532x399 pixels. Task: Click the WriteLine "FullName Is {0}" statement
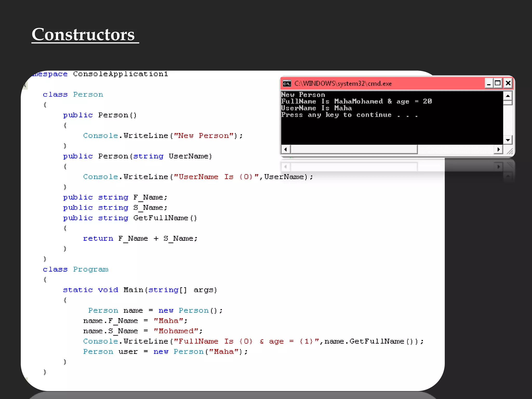pyautogui.click(x=253, y=341)
